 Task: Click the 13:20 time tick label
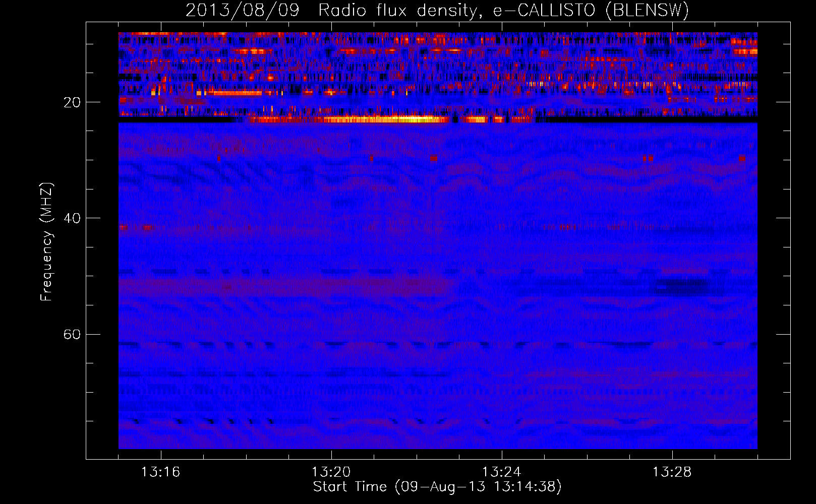pyautogui.click(x=331, y=472)
